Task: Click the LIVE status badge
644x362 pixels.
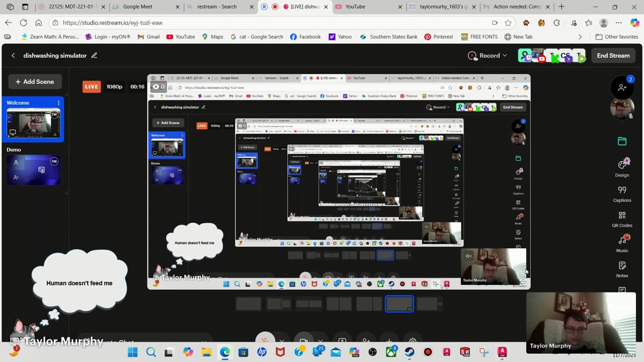Action: (92, 86)
